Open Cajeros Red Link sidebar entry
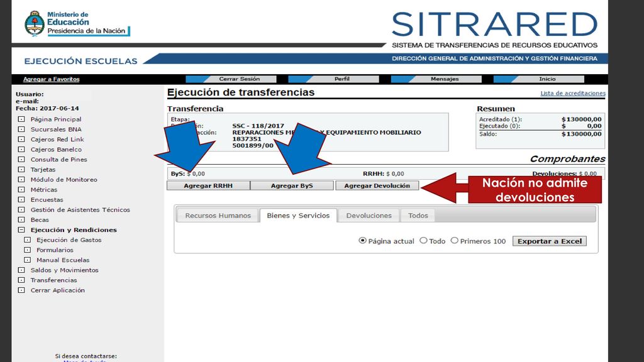This screenshot has width=644, height=362. pyautogui.click(x=57, y=139)
